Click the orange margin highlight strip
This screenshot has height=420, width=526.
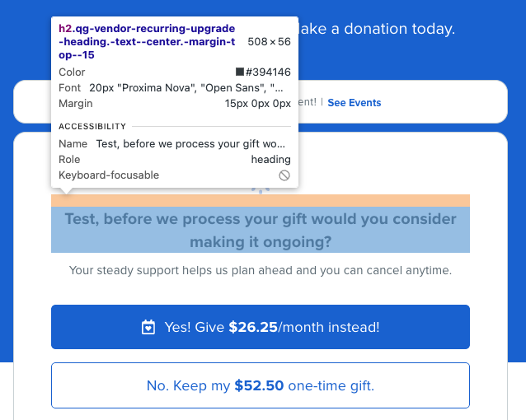pyautogui.click(x=261, y=200)
